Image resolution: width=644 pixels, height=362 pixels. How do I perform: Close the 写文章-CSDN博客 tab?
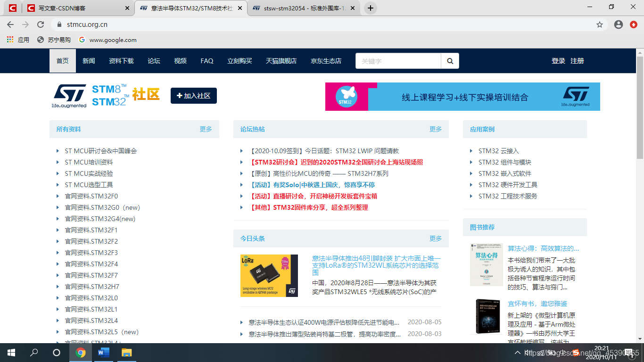[x=127, y=8]
